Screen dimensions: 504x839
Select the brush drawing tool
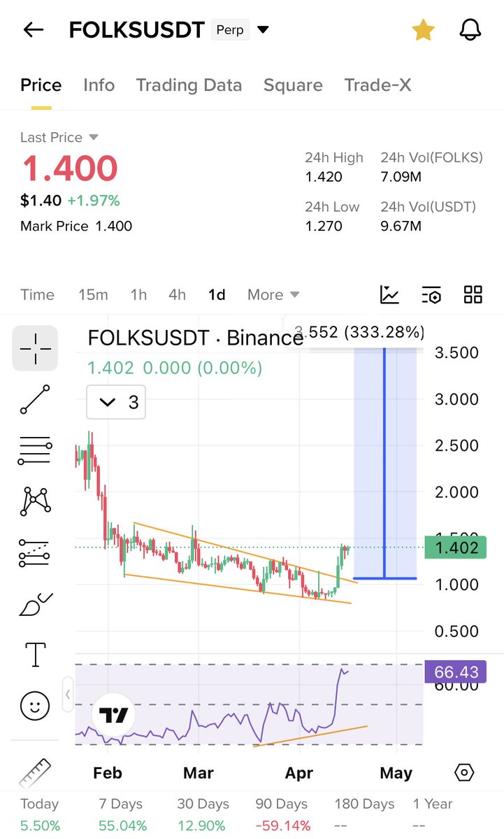click(x=35, y=603)
